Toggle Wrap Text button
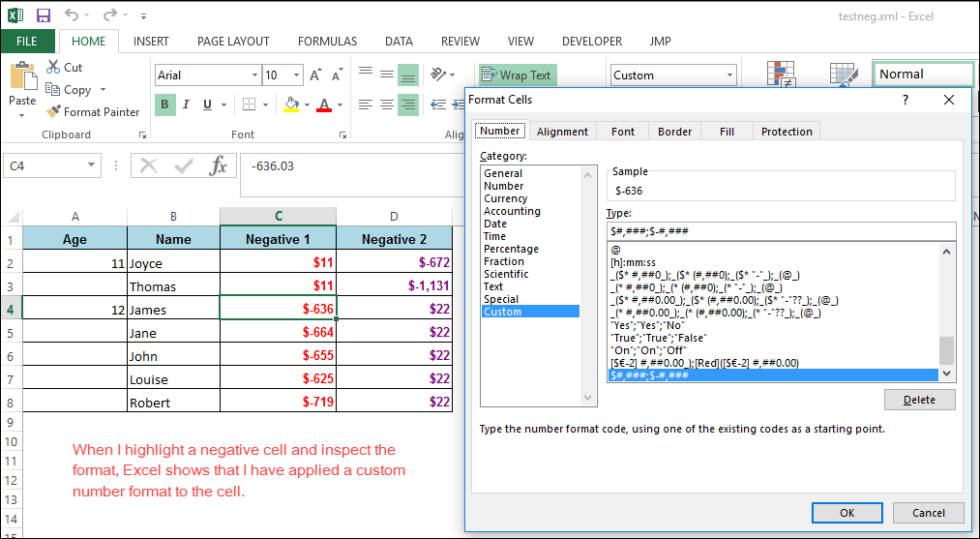 (x=517, y=75)
